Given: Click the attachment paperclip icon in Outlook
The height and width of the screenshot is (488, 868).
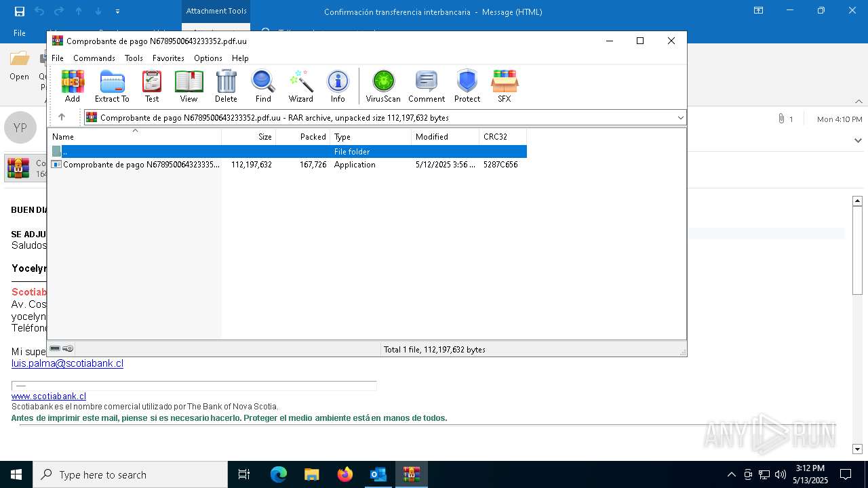Looking at the screenshot, I should (781, 119).
